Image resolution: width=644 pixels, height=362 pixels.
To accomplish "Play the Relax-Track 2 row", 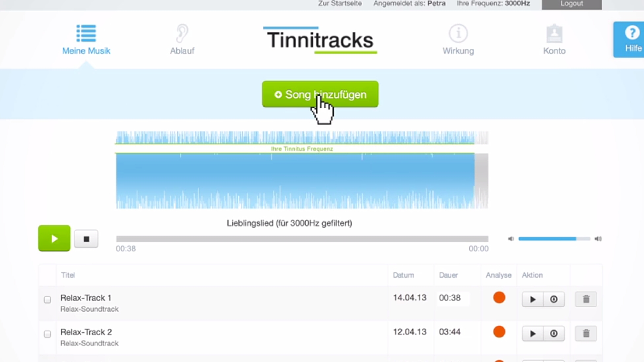I will pyautogui.click(x=533, y=333).
